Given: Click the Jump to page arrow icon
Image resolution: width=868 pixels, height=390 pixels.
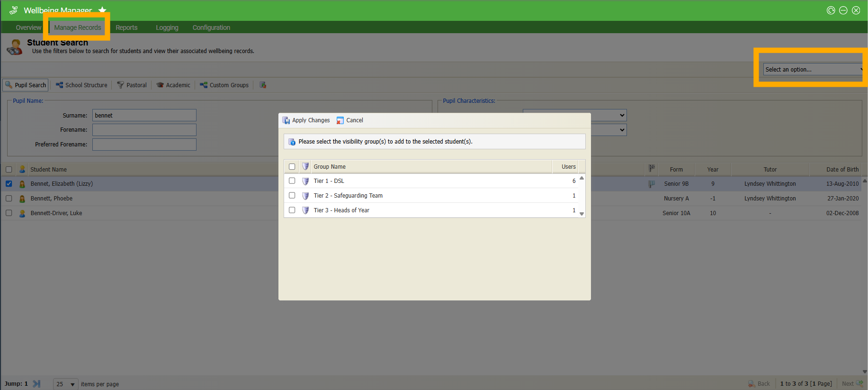Looking at the screenshot, I should point(36,384).
